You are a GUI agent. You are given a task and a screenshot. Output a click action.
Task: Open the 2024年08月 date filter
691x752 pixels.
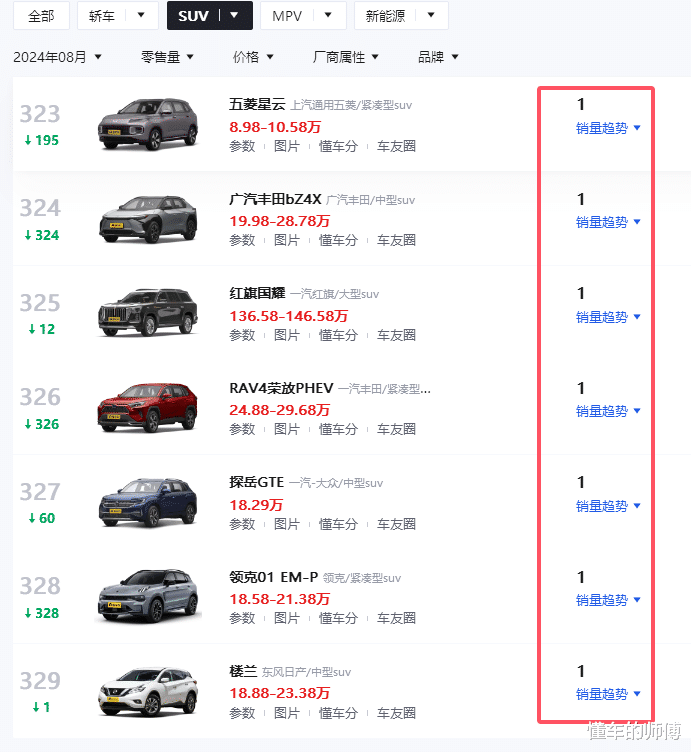tap(58, 57)
